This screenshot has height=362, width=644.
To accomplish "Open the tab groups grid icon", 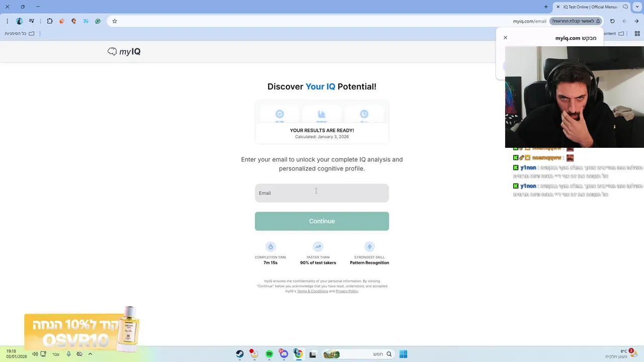I will coord(637,34).
